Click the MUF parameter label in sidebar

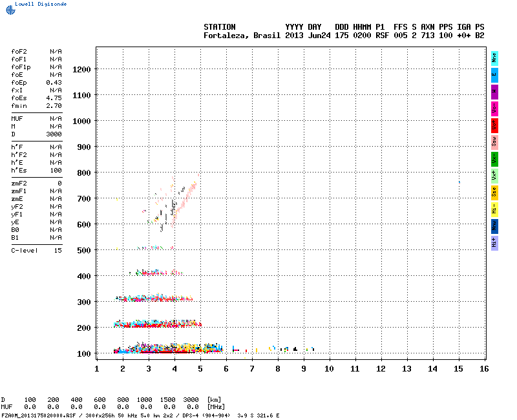point(17,119)
